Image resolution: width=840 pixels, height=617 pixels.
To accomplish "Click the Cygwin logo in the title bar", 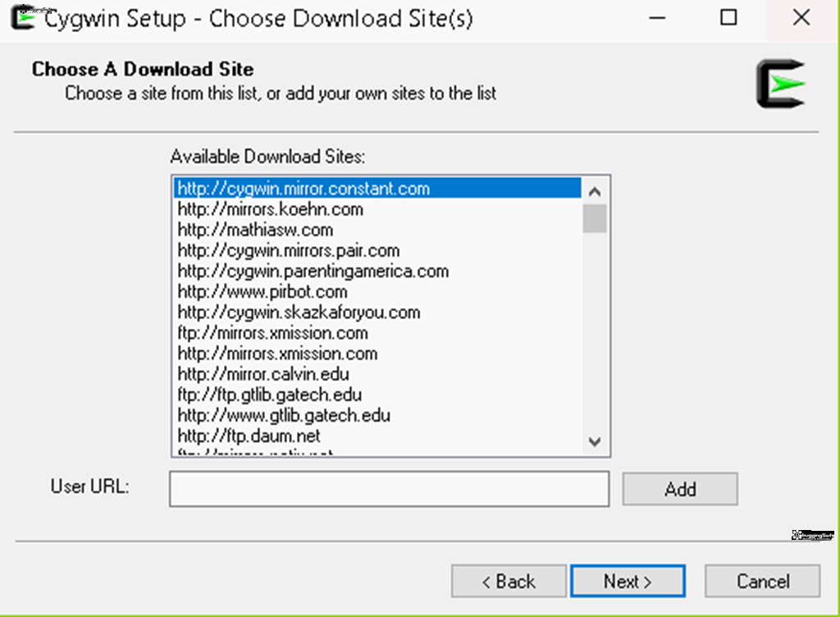I will pyautogui.click(x=24, y=17).
